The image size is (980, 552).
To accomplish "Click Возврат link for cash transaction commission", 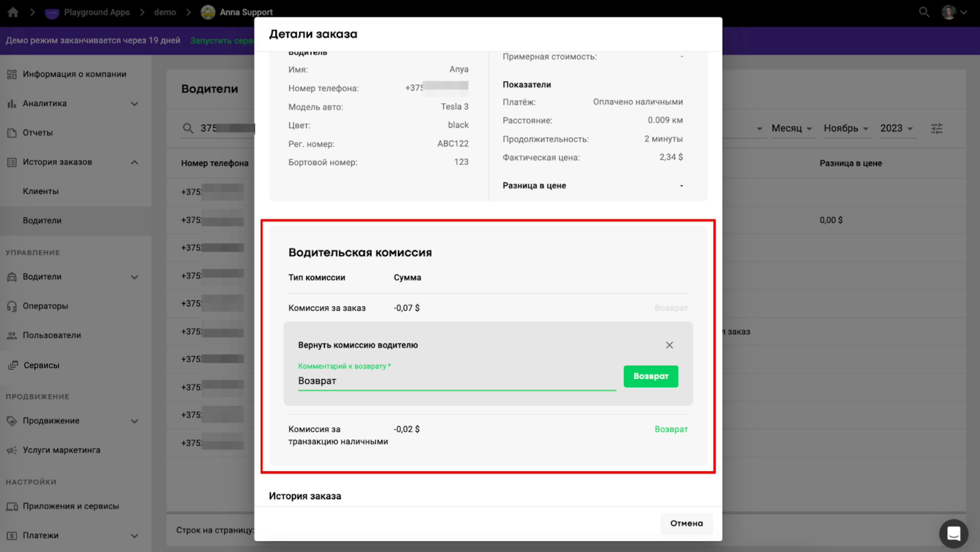I will [671, 429].
